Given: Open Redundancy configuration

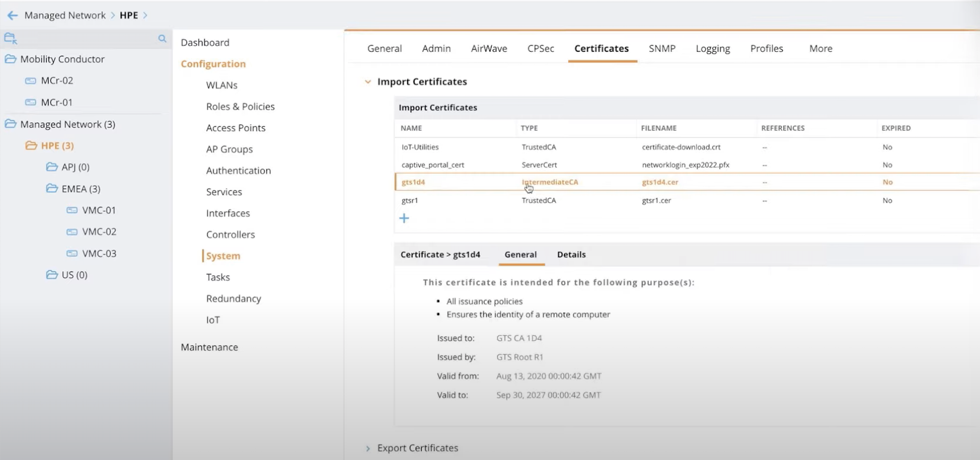Looking at the screenshot, I should coord(233,299).
